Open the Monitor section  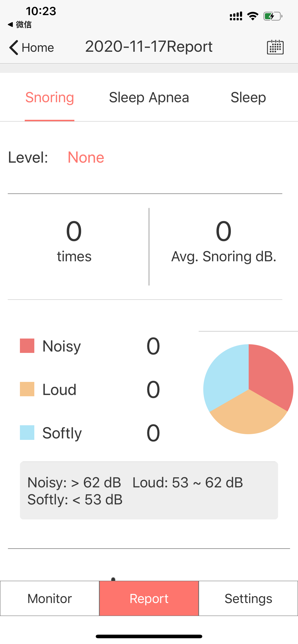[50, 598]
